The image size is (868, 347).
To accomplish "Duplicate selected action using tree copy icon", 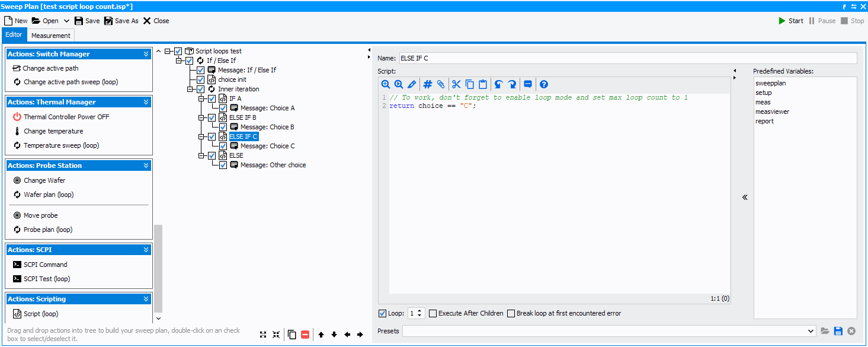I will pos(292,335).
